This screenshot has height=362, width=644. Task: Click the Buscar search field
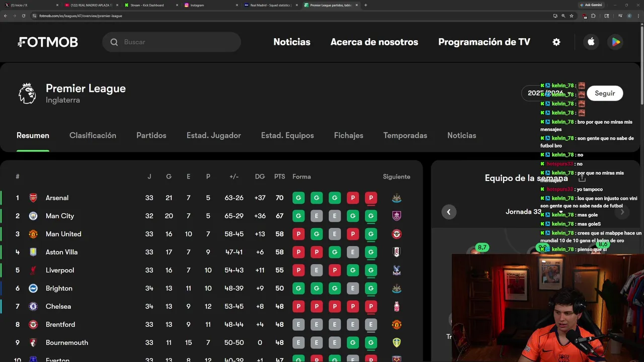click(x=172, y=42)
